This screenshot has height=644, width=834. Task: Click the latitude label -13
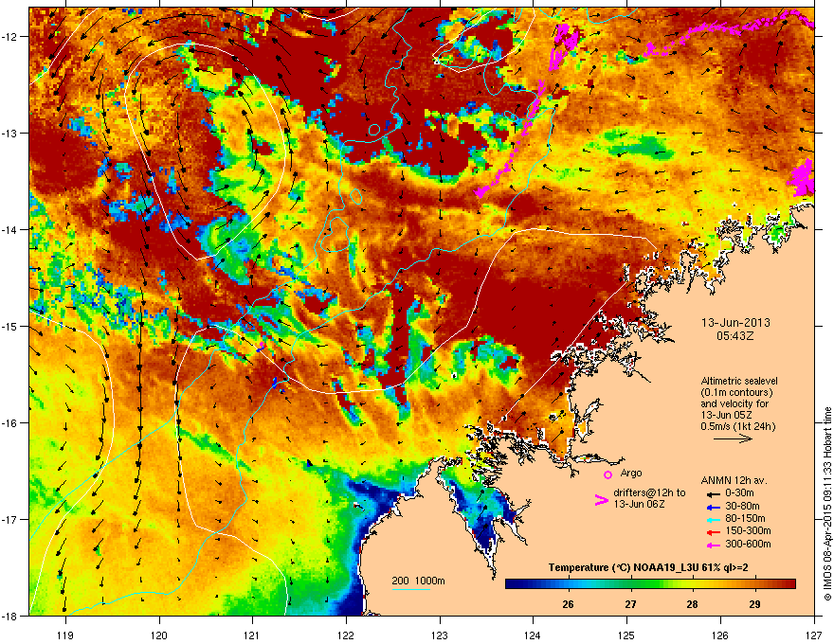tap(10, 134)
